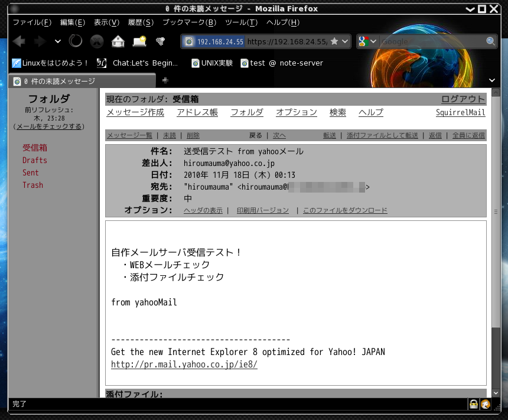Click the SquirrelMail link

click(x=460, y=112)
